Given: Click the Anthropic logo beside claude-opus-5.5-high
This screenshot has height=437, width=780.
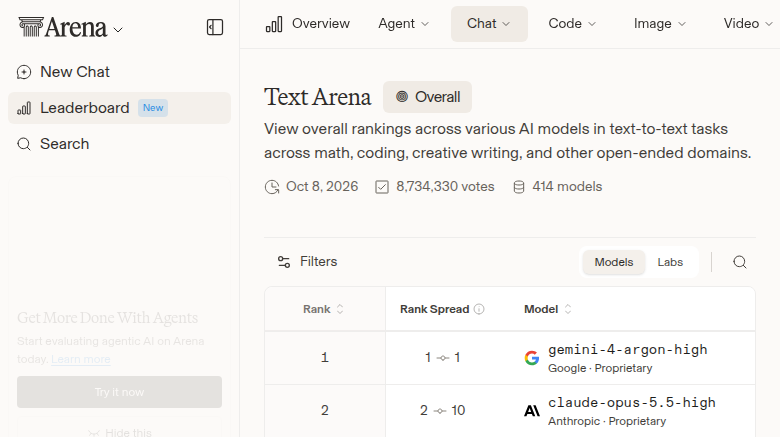Looking at the screenshot, I should coord(532,411).
